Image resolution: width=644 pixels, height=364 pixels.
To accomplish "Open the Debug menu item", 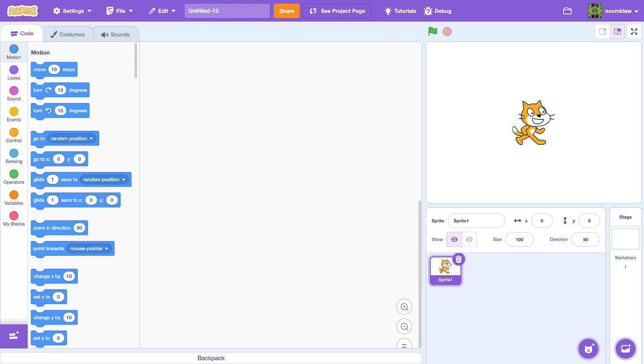I will tap(437, 11).
